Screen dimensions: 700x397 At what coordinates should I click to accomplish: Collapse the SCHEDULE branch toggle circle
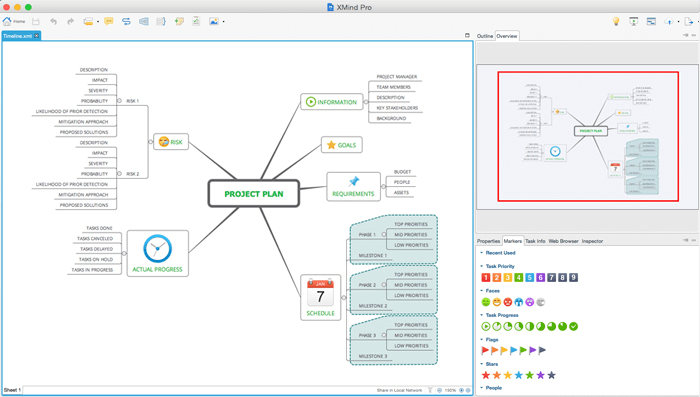(x=343, y=297)
